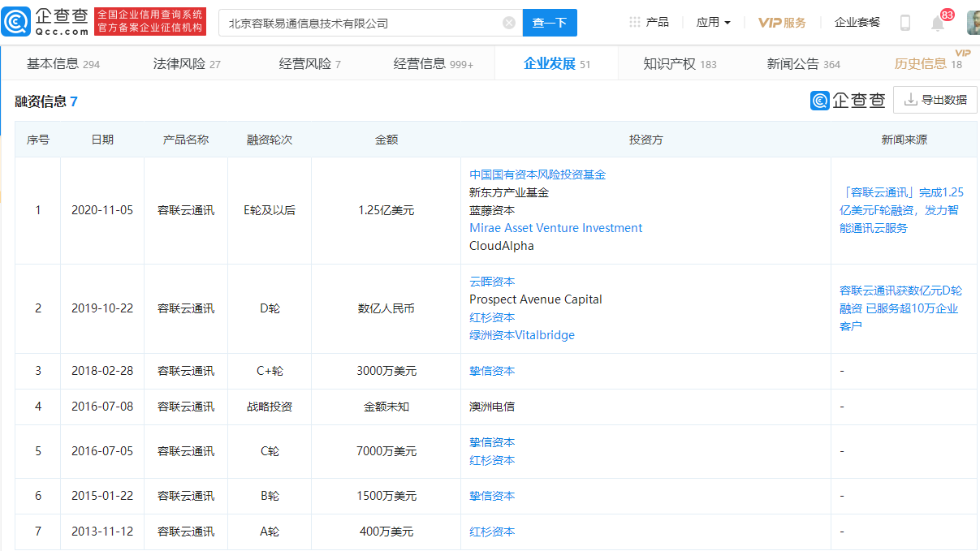Open the 历史信息 VIP tab

coord(929,63)
